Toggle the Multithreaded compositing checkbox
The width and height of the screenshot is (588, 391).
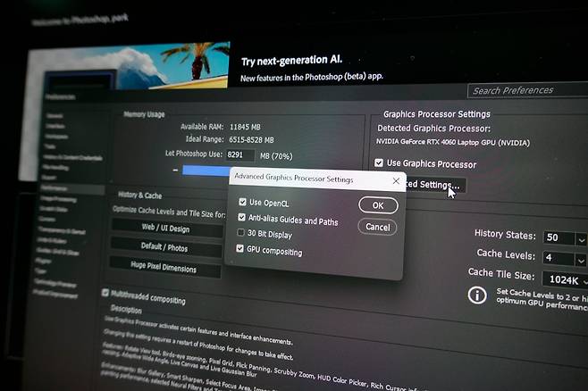[105, 293]
